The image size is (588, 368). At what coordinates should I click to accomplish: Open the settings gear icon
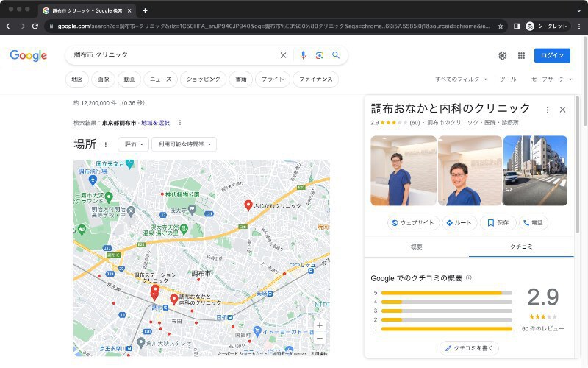(503, 55)
